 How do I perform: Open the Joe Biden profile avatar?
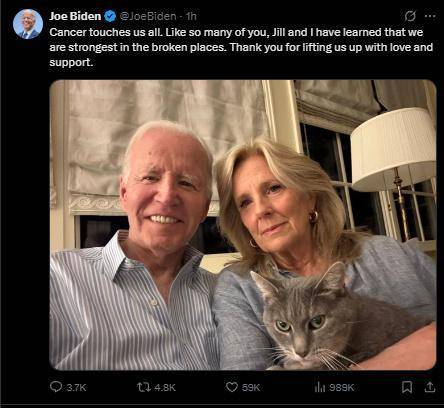[x=28, y=24]
